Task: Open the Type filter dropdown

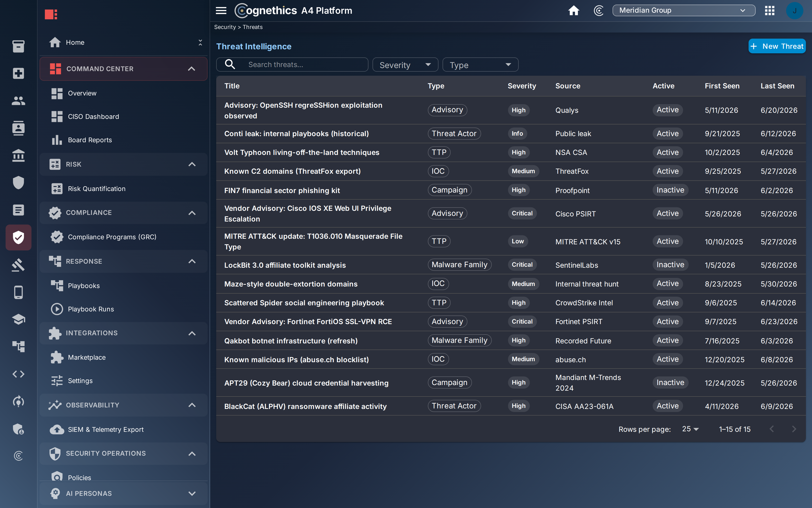Action: point(480,65)
